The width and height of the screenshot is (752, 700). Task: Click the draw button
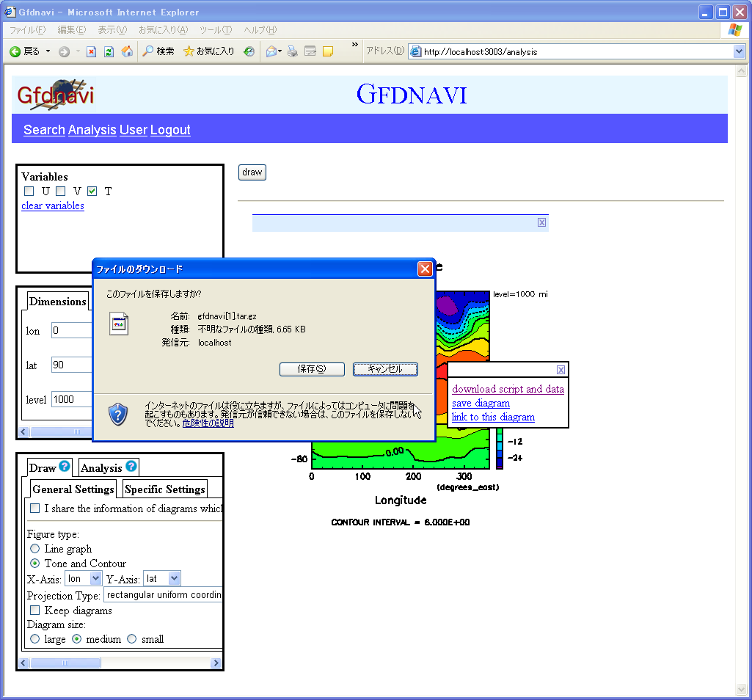pos(252,172)
